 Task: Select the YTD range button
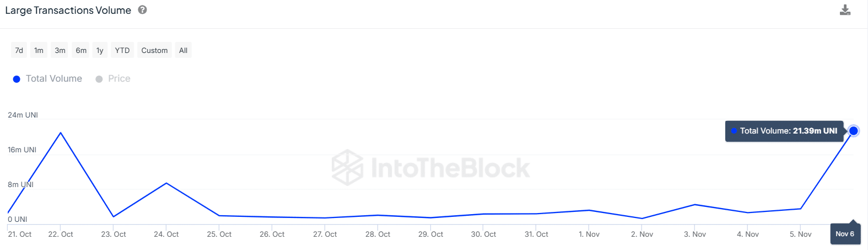click(122, 50)
